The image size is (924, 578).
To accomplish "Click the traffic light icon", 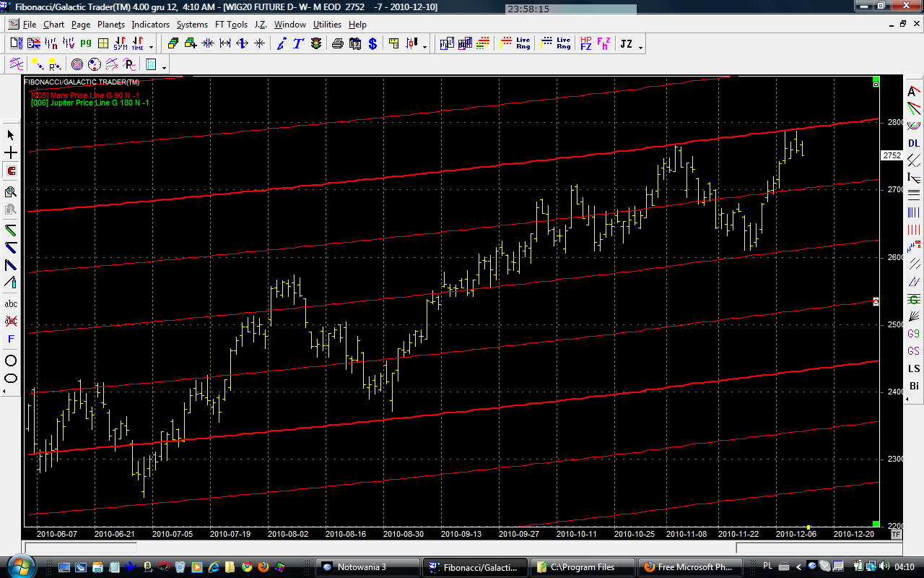I will click(316, 43).
